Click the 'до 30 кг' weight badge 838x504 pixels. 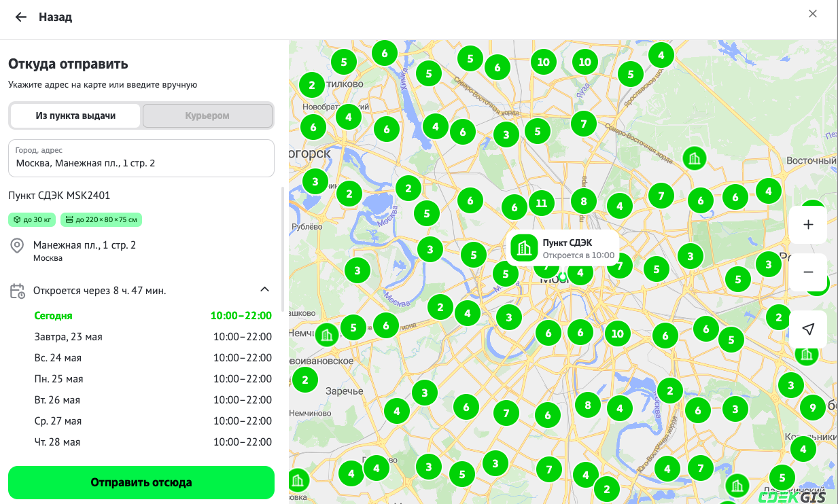[x=31, y=219]
